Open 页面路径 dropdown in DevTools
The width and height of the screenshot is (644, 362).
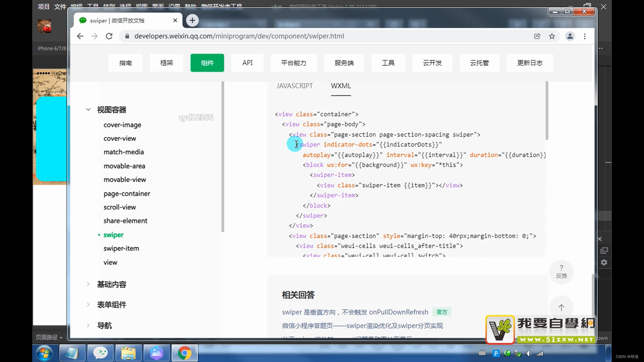(x=49, y=337)
